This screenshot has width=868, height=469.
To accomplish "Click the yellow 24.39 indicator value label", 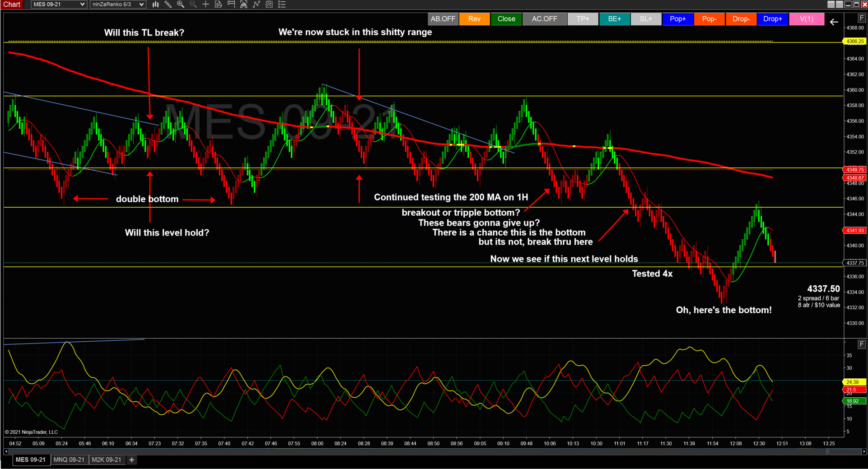I will click(x=854, y=382).
